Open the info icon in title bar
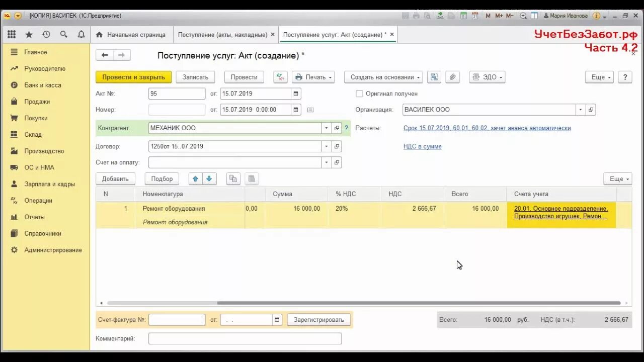 click(x=596, y=16)
